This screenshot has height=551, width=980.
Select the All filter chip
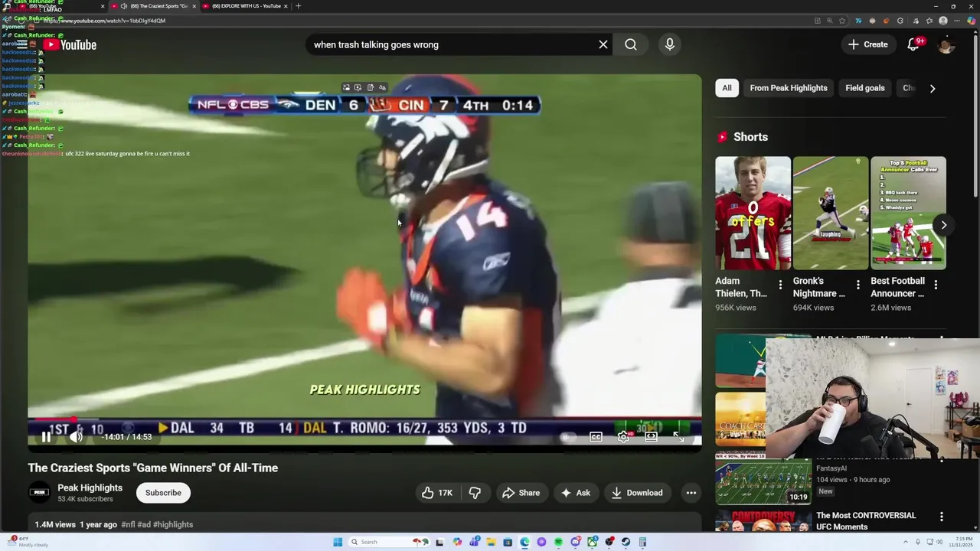pyautogui.click(x=727, y=88)
